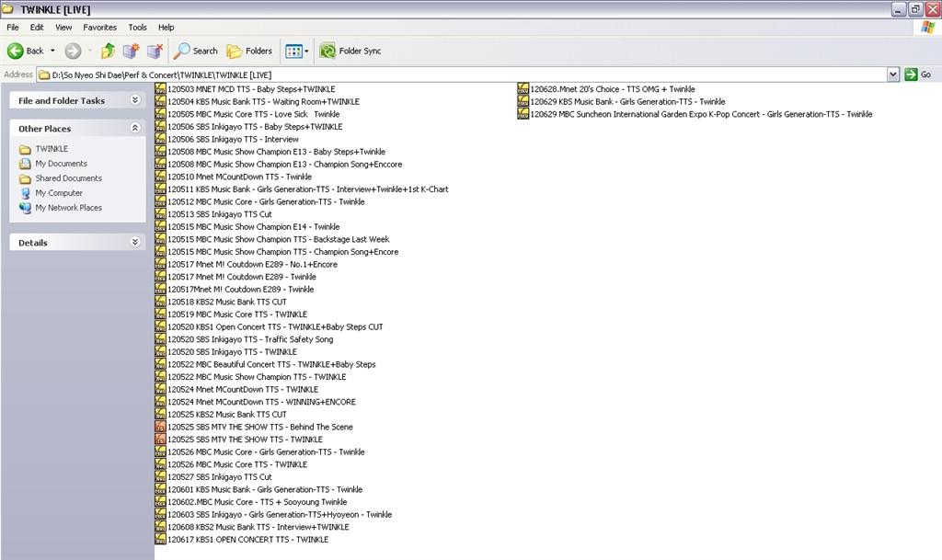Select icon of 120504 KBS Music Bank Waiting Room

click(160, 101)
